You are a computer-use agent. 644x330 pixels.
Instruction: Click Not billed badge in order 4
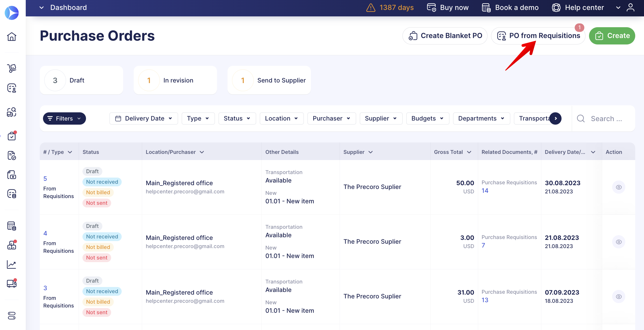(98, 247)
